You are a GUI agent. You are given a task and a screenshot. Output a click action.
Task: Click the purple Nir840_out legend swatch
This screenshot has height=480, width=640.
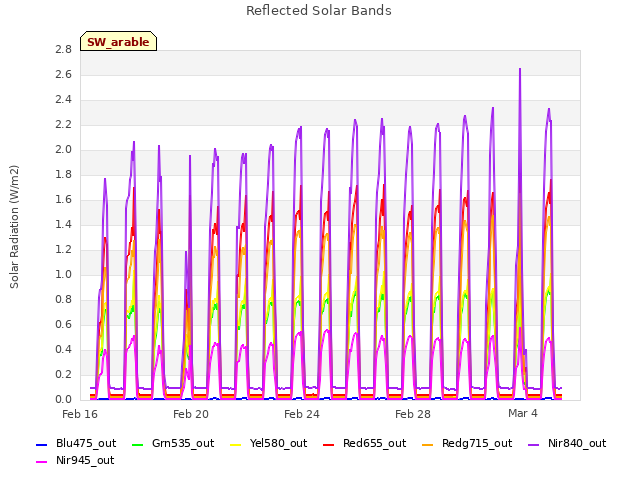pos(533,444)
